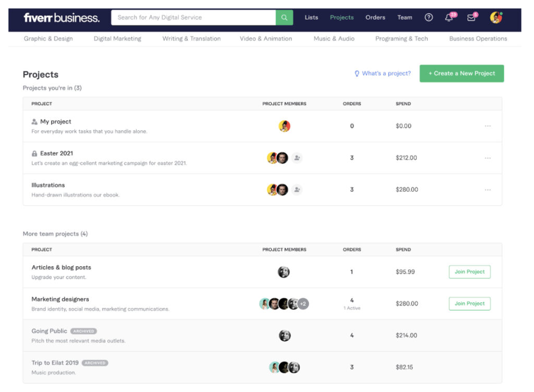Click Create a New Project
Screen dimensions: 534x392
point(462,73)
